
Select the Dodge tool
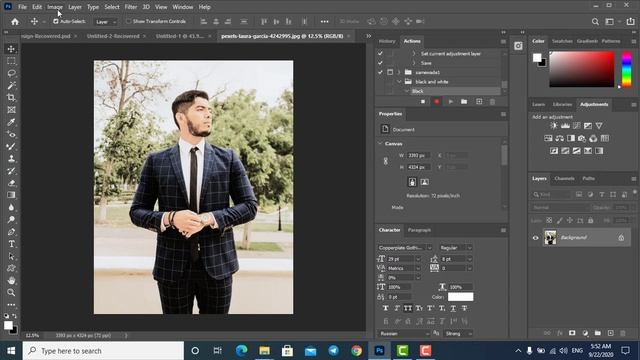[11, 220]
